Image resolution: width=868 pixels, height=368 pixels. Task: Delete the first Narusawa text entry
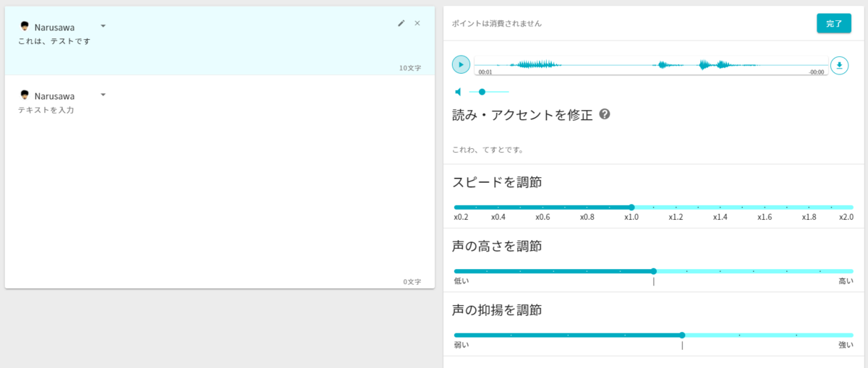click(417, 23)
